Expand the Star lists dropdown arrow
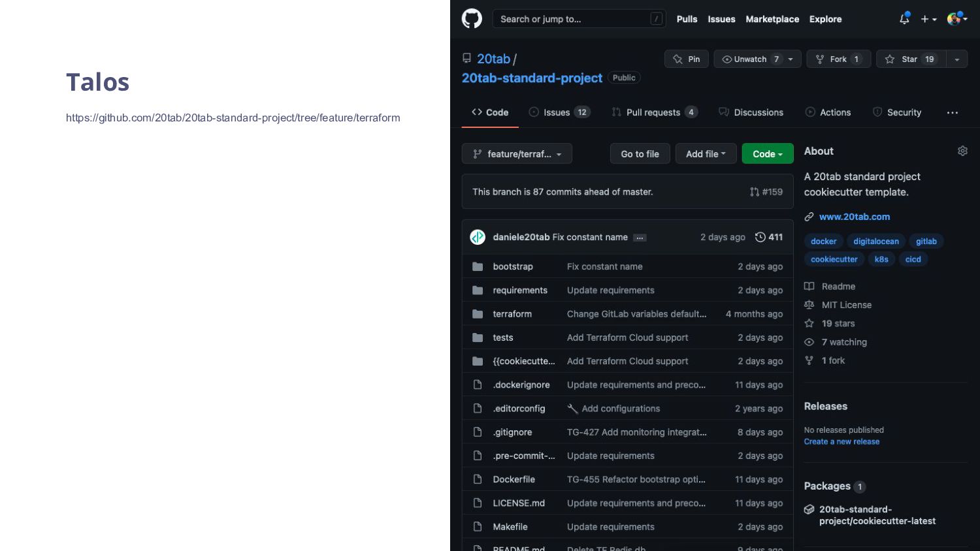This screenshot has height=551, width=980. [956, 59]
